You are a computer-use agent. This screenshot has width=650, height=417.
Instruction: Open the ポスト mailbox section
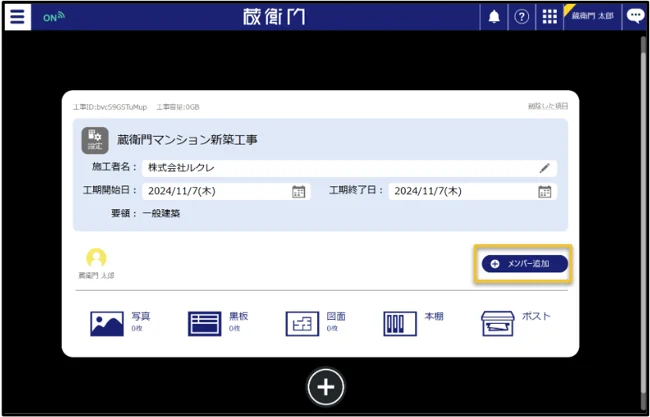(x=515, y=322)
